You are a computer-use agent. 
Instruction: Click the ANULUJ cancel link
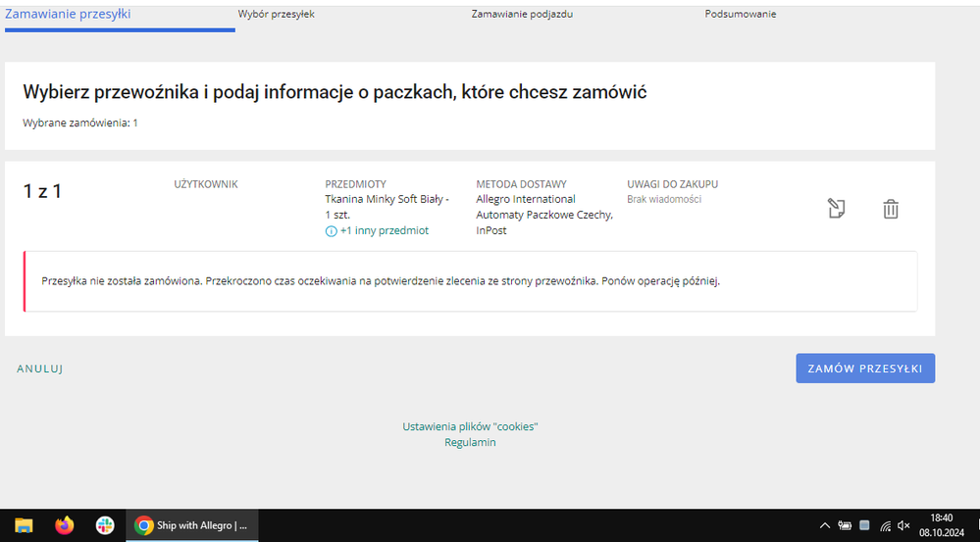(x=40, y=369)
